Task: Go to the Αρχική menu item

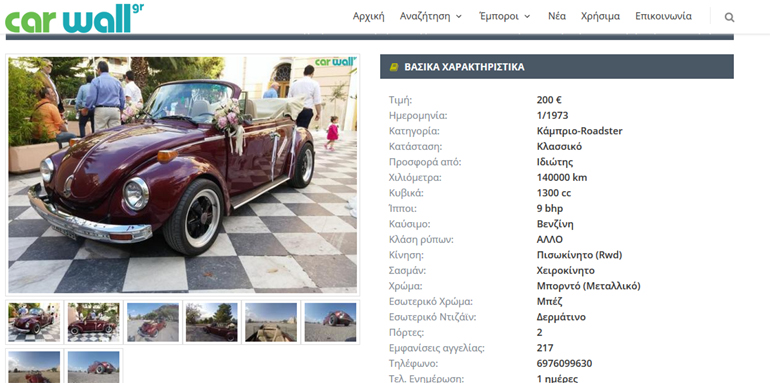Action: click(x=368, y=16)
